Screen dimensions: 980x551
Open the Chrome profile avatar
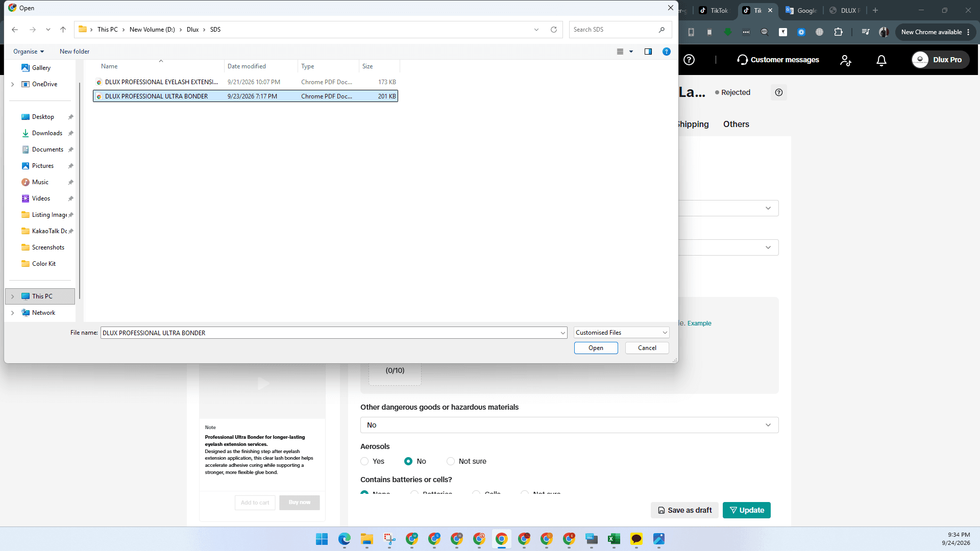click(x=884, y=32)
